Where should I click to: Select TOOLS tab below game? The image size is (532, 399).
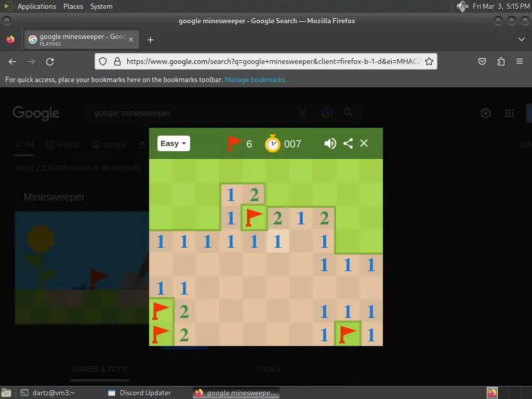pos(269,369)
